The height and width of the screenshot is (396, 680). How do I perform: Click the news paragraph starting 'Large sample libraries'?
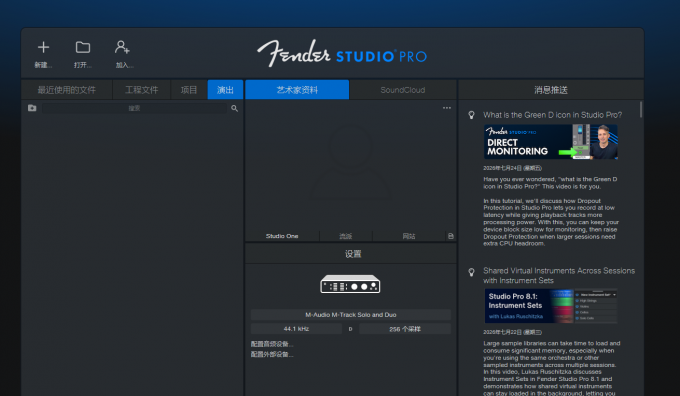552,368
